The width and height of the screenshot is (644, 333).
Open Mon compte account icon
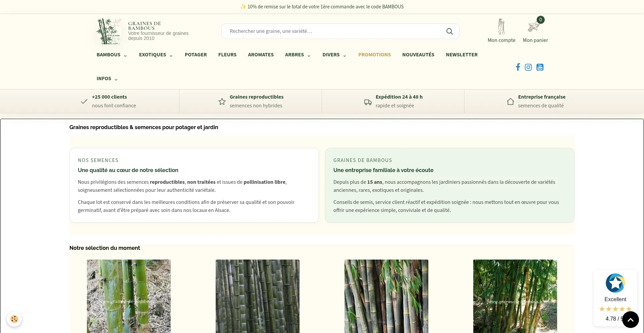(501, 26)
